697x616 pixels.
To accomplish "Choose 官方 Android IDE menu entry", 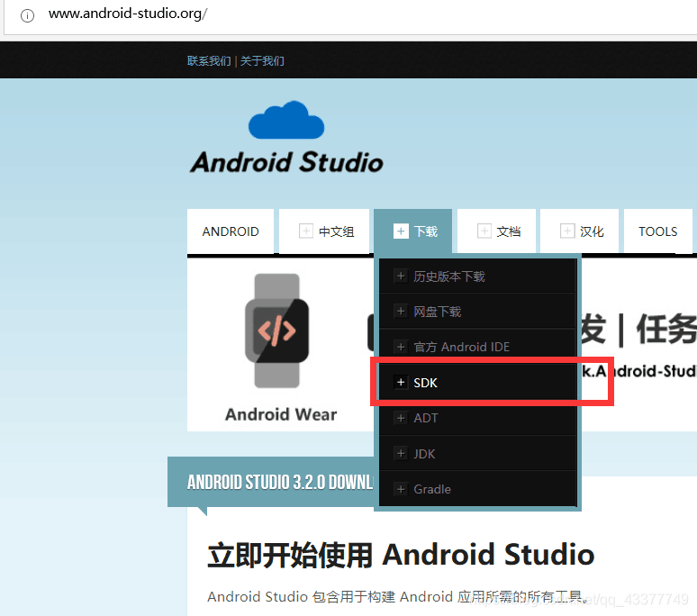I will pos(478,347).
